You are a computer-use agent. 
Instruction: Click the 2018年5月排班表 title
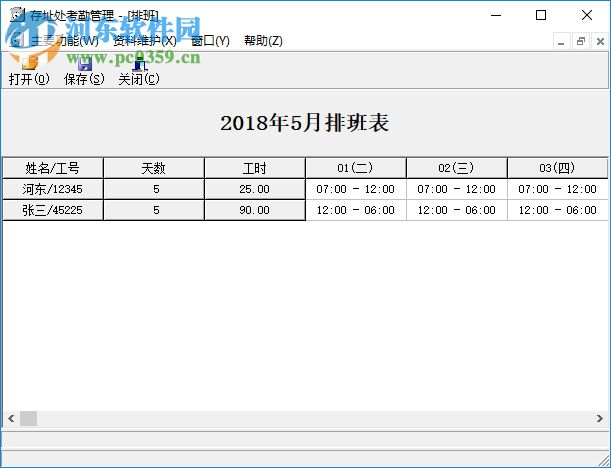coord(305,123)
